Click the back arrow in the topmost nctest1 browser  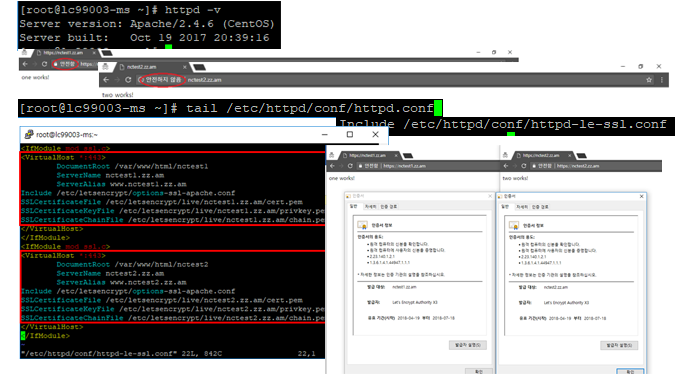25,64
